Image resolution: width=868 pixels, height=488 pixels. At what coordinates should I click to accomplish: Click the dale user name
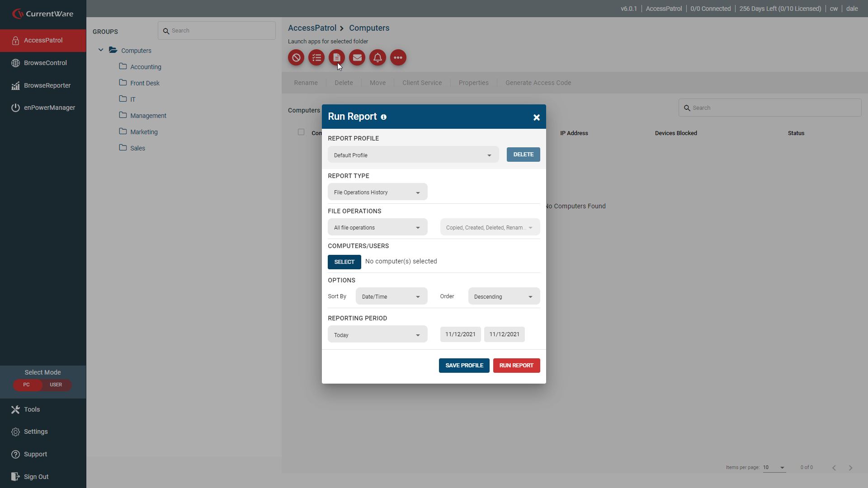click(x=852, y=9)
